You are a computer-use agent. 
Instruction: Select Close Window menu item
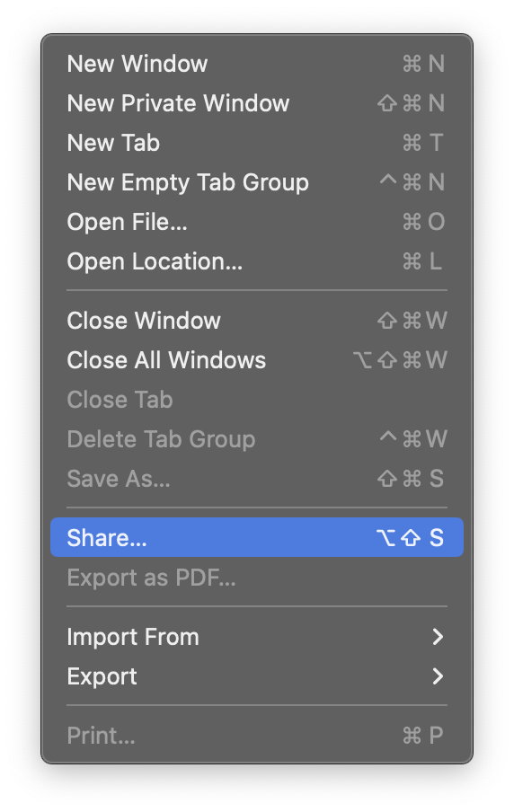[256, 320]
